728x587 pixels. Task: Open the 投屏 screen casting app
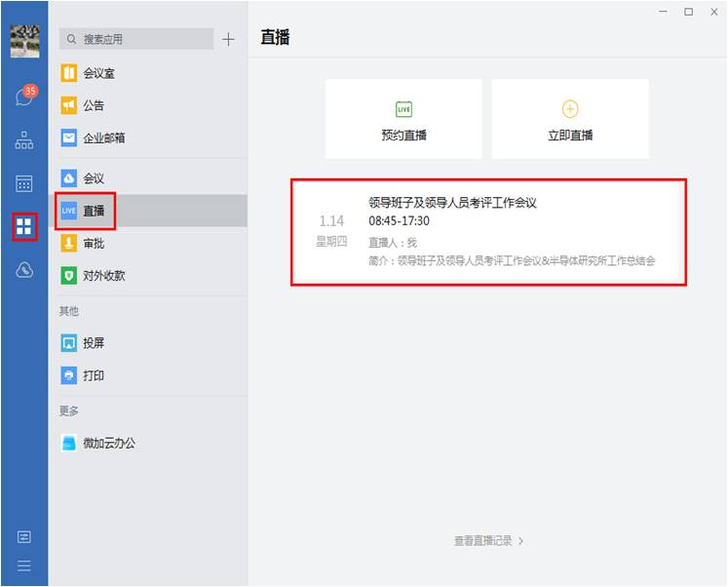93,343
